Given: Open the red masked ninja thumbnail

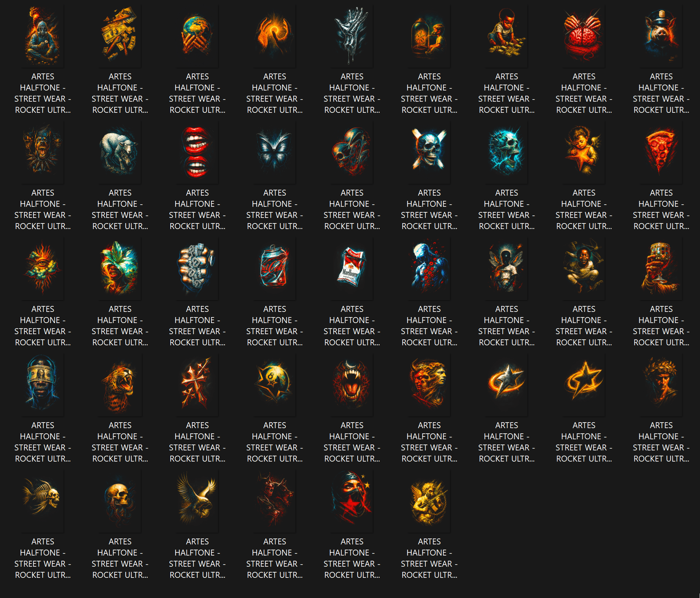Looking at the screenshot, I should coord(352,501).
